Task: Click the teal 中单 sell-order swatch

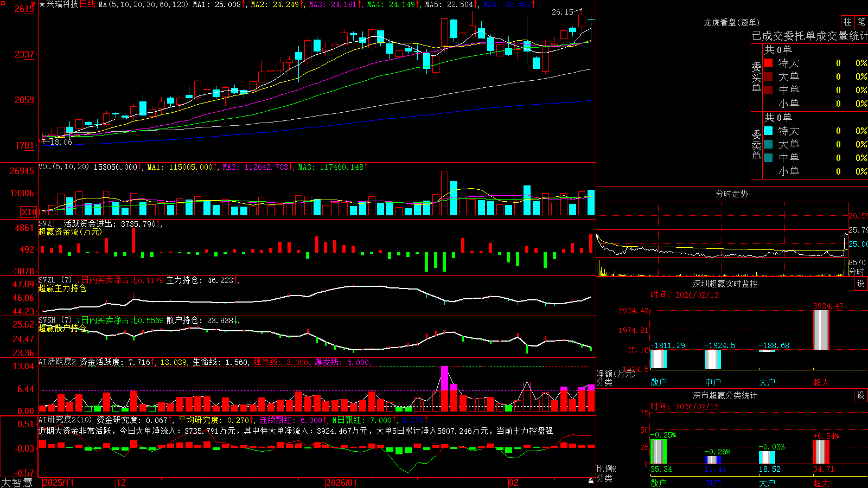Action: click(x=768, y=158)
